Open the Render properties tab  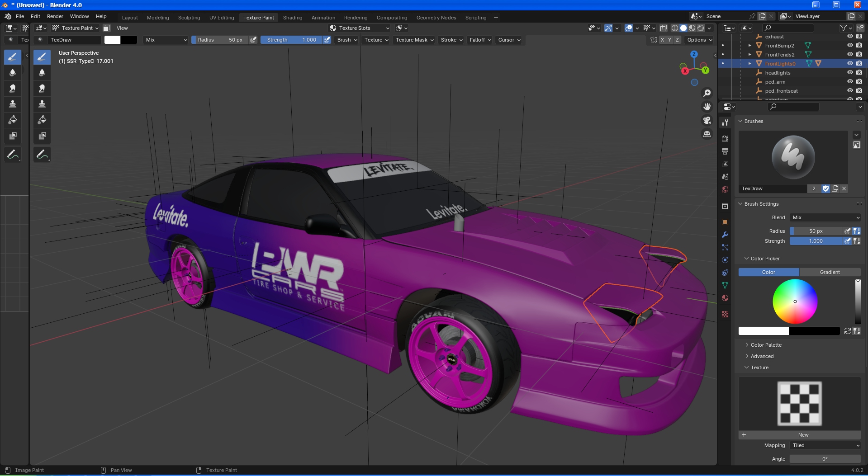click(x=725, y=139)
